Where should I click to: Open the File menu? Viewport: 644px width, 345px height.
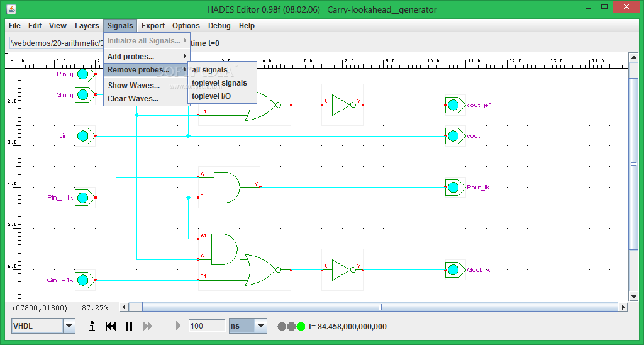tap(14, 25)
